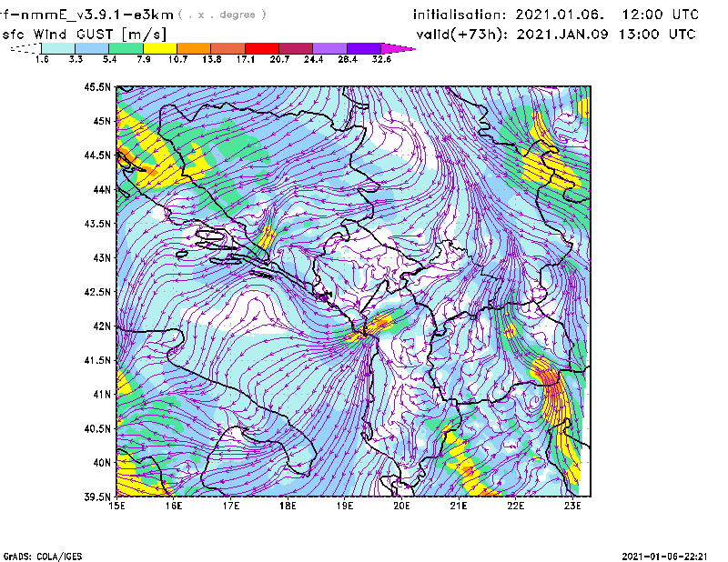Click the "GrADS: COLA/IGES" footer text
Viewport: 728px width, 562px height.
pyautogui.click(x=43, y=557)
